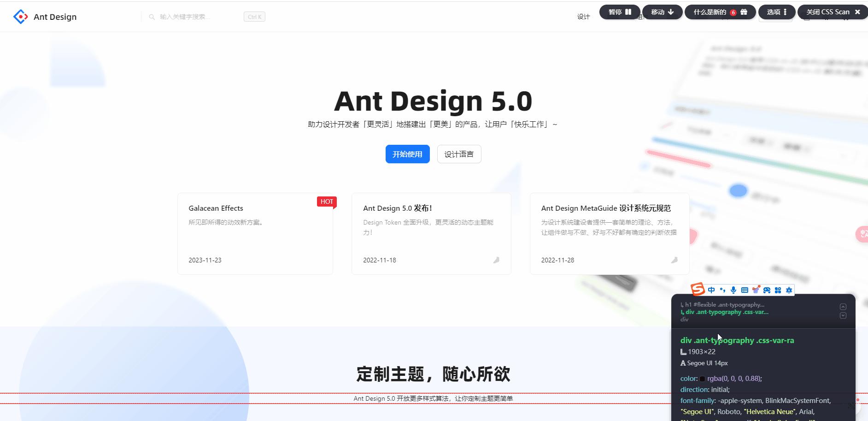
Task: Select the voice input microphone on Sogou toolbar
Action: [733, 290]
